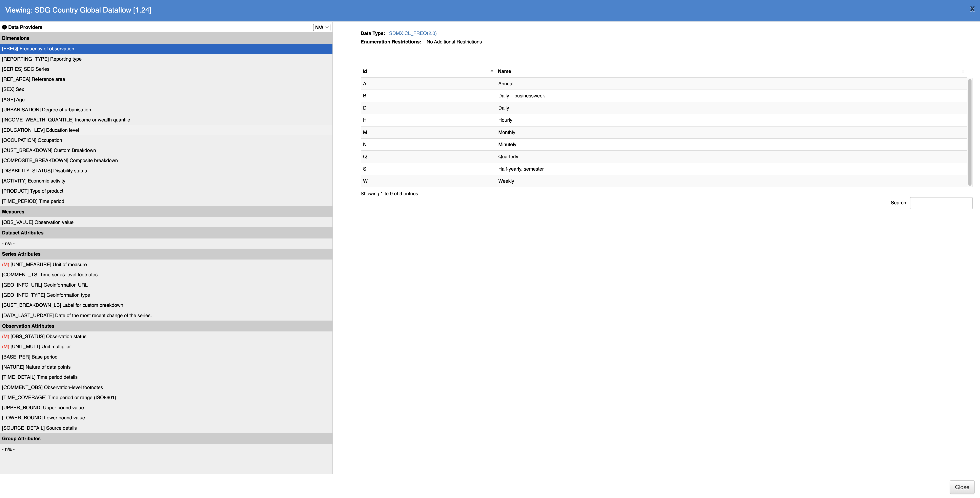
Task: Select [COMMENT_TS] Time series-level footnotes
Action: pyautogui.click(x=166, y=274)
